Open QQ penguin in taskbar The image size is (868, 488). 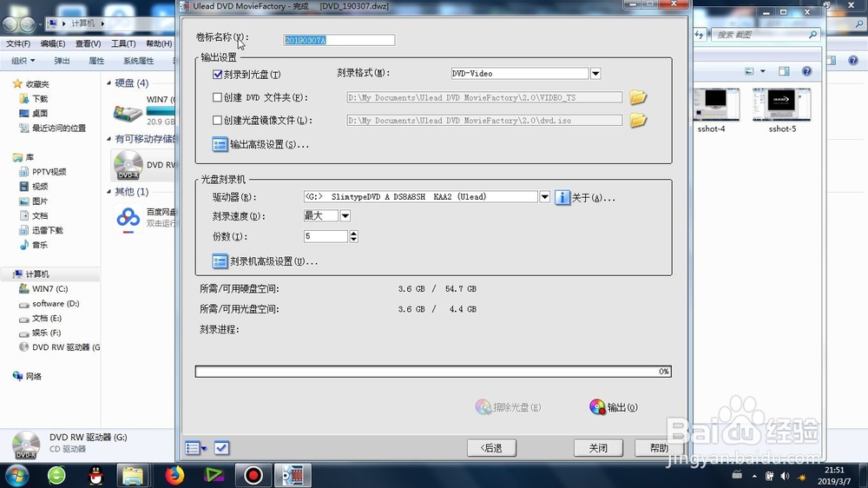click(95, 475)
